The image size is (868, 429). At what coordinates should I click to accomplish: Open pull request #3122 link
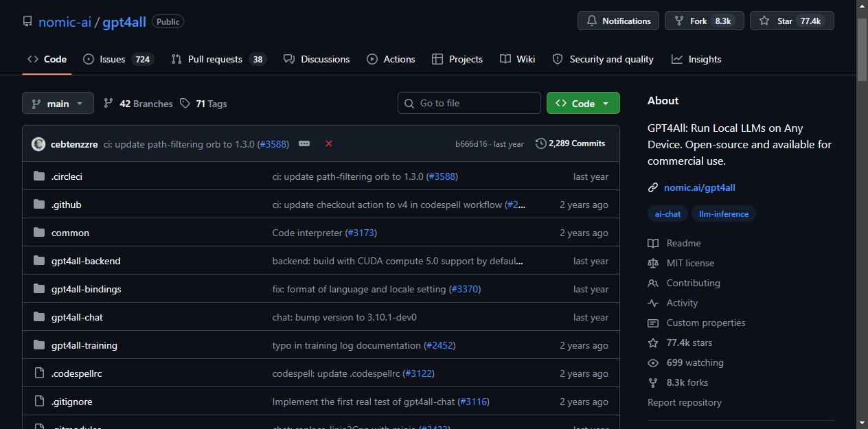pos(419,373)
